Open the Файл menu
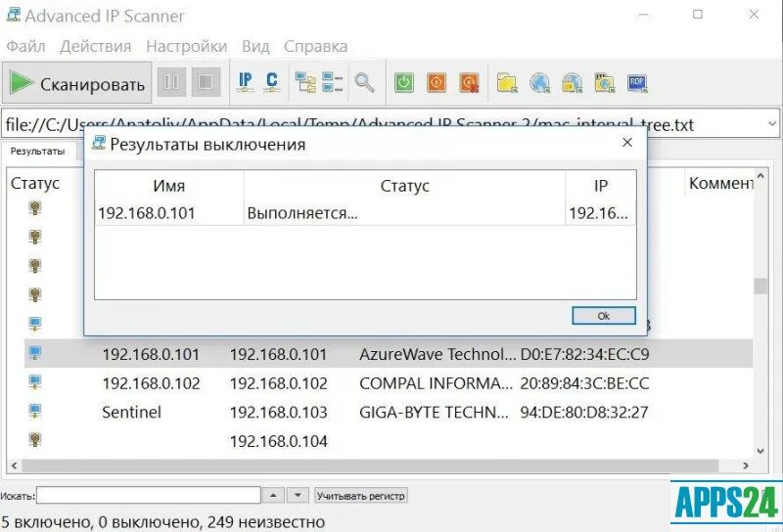 coord(25,46)
